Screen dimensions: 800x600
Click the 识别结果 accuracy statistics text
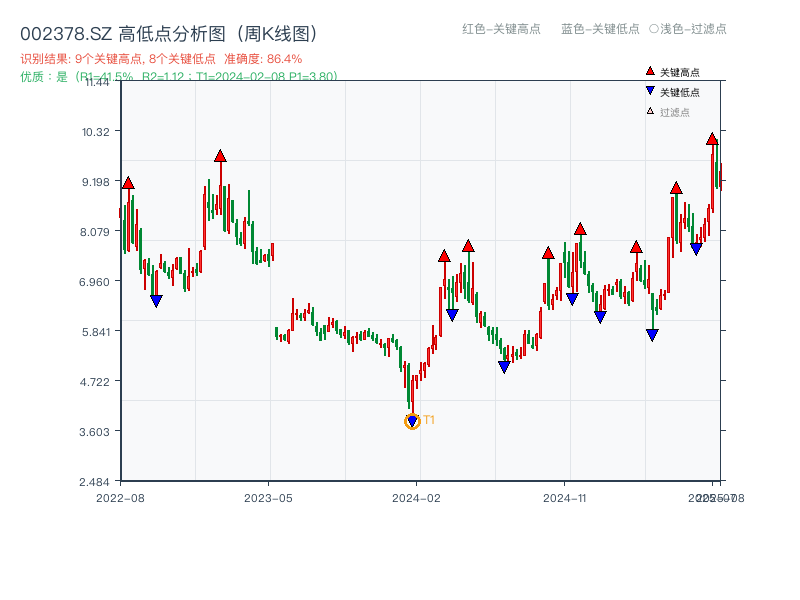160,58
